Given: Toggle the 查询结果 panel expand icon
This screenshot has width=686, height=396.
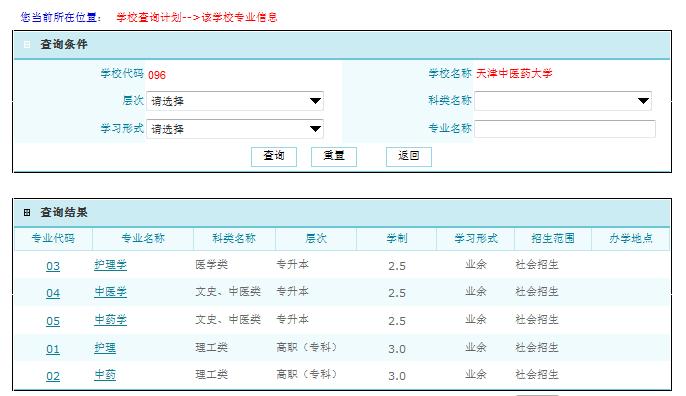Looking at the screenshot, I should click(27, 212).
